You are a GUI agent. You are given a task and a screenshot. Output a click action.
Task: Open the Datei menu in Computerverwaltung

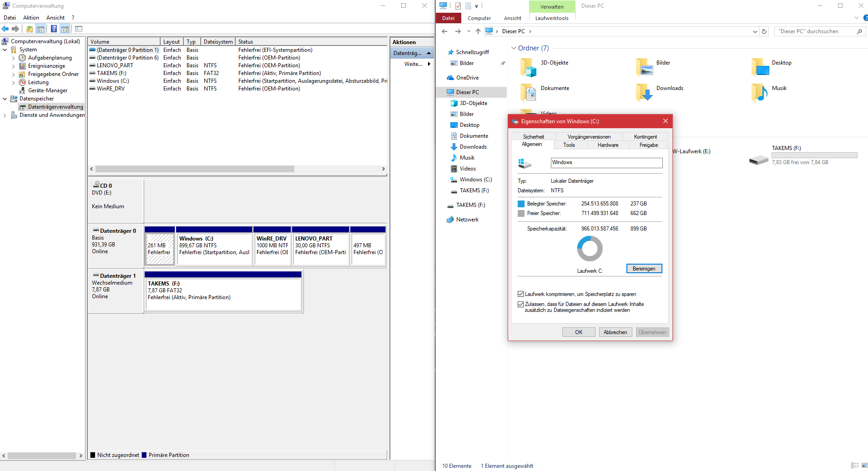[x=10, y=18]
